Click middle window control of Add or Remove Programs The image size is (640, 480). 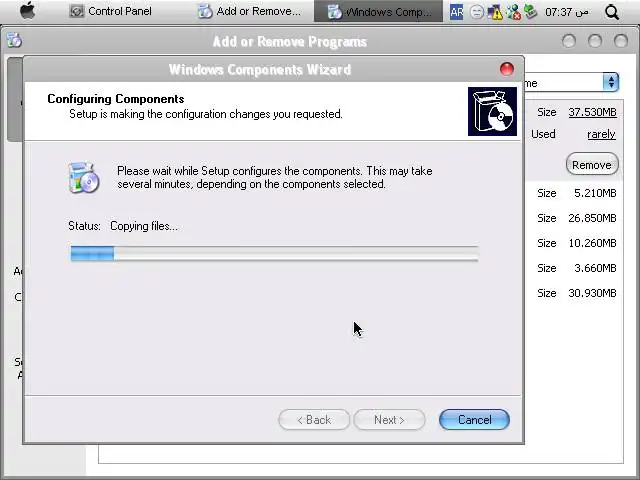595,41
